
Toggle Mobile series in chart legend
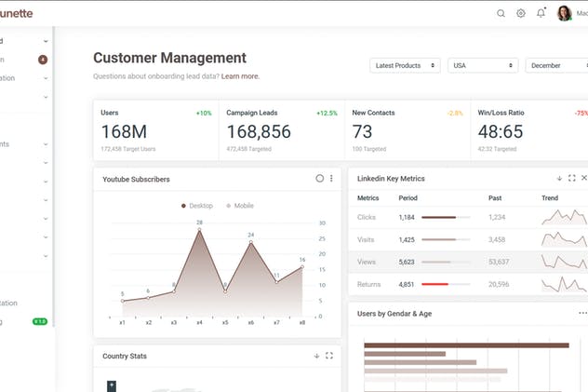click(x=240, y=206)
